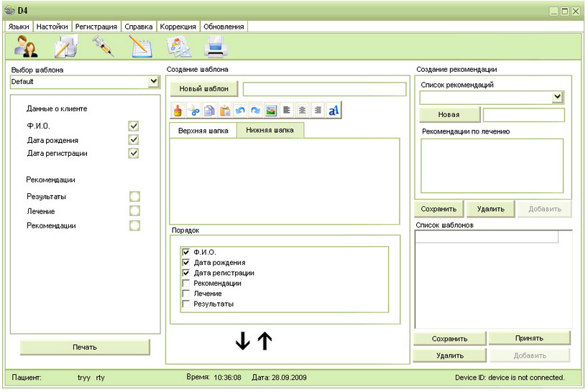This screenshot has width=588, height=392.
Task: Switch to the Нижняя шапка tab
Action: pyautogui.click(x=270, y=131)
